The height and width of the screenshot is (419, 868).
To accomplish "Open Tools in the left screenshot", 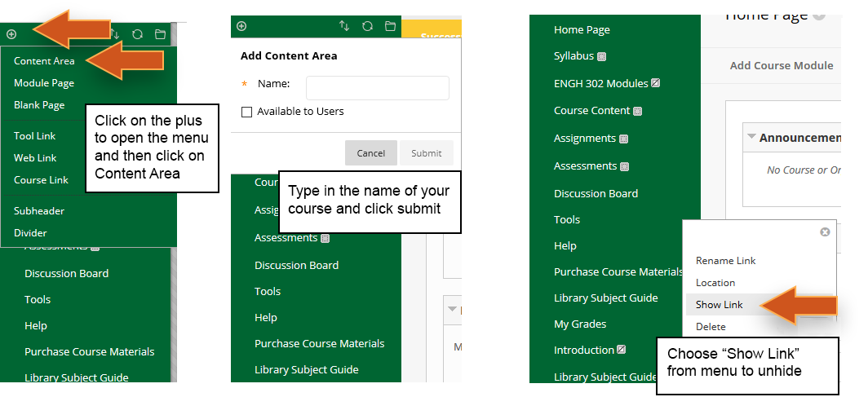I will point(38,299).
